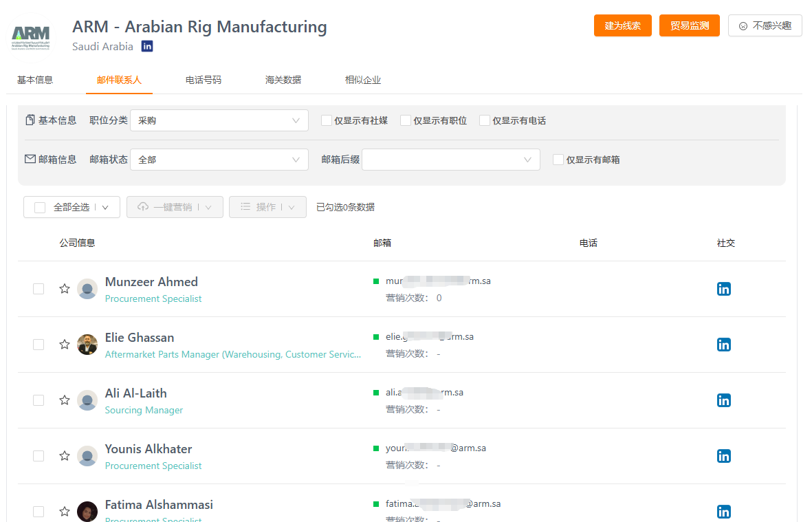Open Munzeer Ahmed's LinkedIn profile icon
The width and height of the screenshot is (812, 522).
723,289
